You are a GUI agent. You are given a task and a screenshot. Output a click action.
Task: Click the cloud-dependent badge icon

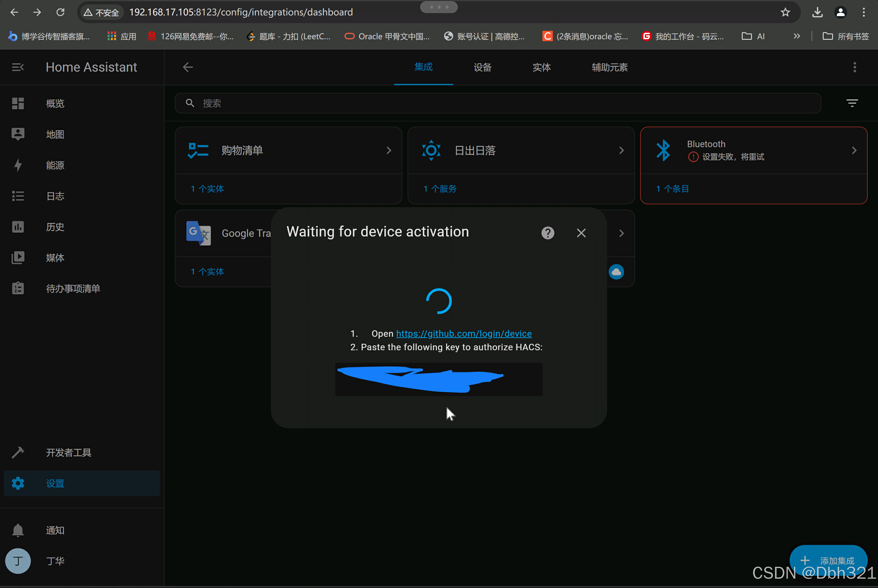click(616, 272)
